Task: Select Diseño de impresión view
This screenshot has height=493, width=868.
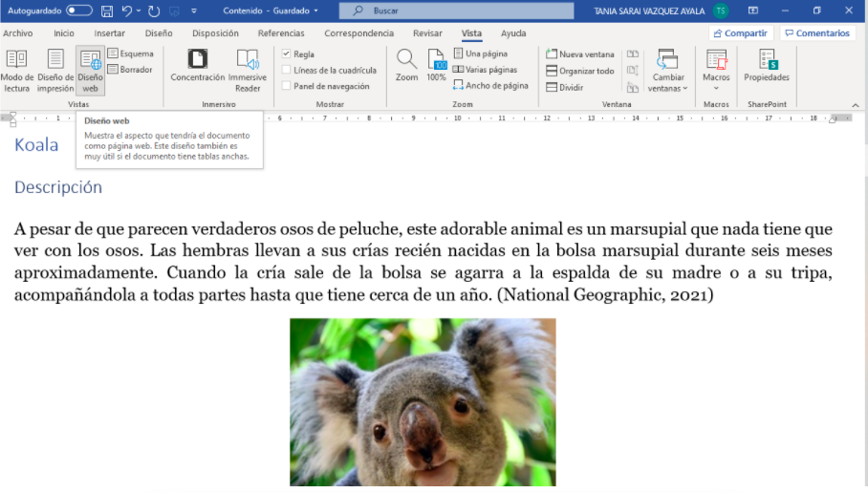Action: click(54, 71)
